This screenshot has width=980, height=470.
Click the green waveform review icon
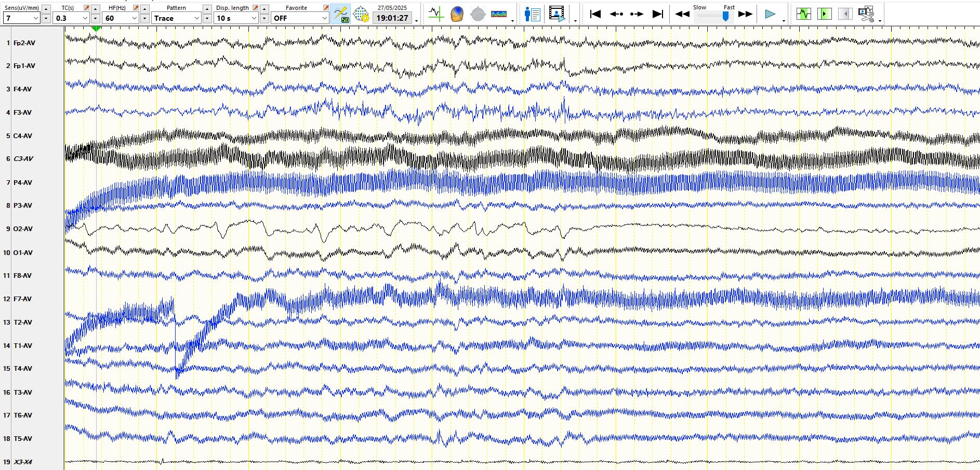coord(803,14)
